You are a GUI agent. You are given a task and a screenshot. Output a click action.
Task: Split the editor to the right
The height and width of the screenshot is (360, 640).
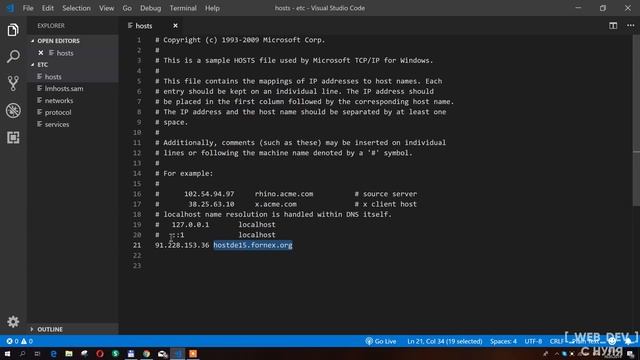click(613, 26)
